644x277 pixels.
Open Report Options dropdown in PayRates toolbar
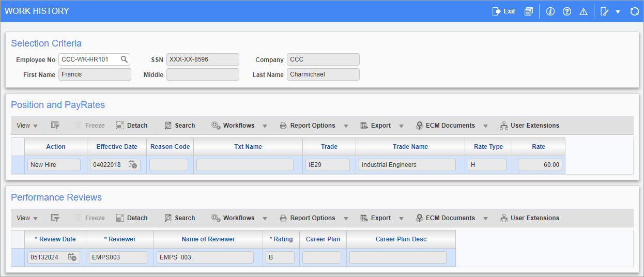pyautogui.click(x=346, y=126)
